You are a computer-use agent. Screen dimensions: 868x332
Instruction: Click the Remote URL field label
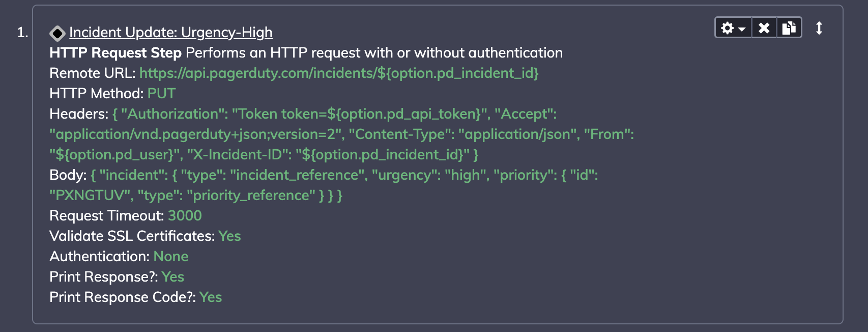point(93,73)
